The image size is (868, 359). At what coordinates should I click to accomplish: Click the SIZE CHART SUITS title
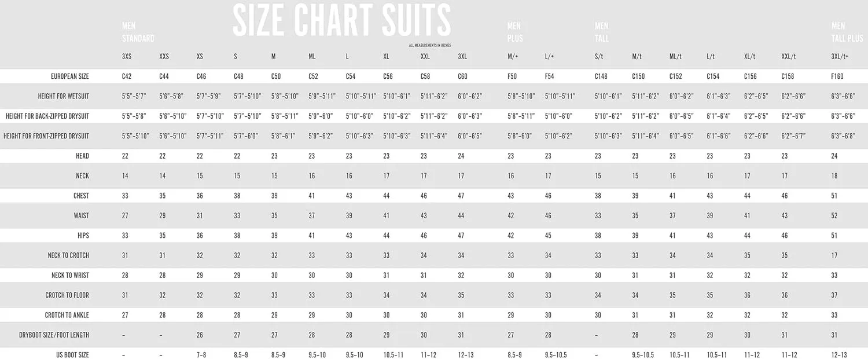(341, 21)
